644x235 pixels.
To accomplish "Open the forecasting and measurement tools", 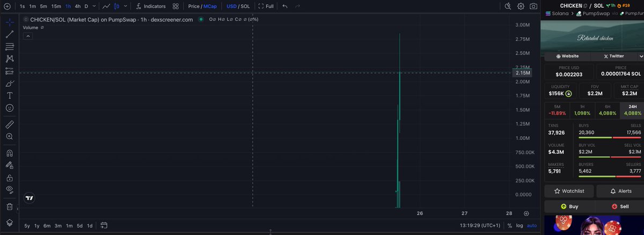I will pos(10,71).
